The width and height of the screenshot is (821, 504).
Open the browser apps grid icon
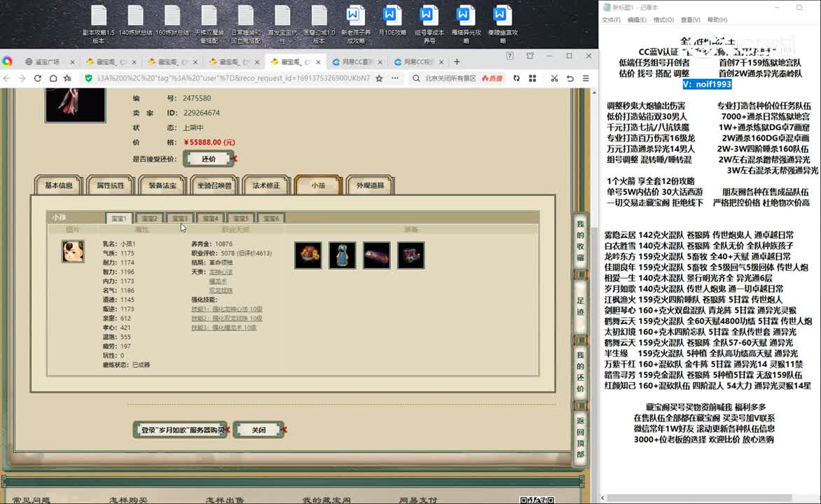point(532,78)
